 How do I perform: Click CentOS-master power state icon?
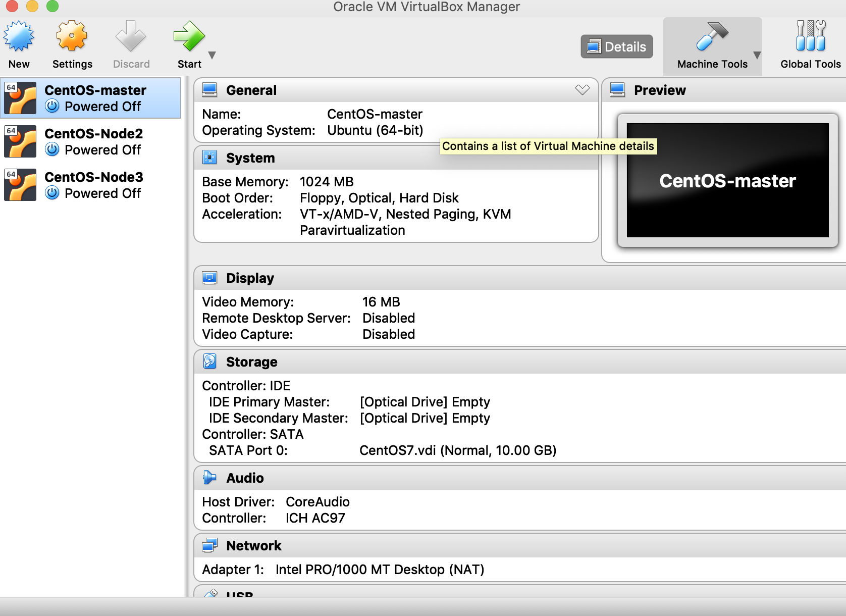[52, 106]
